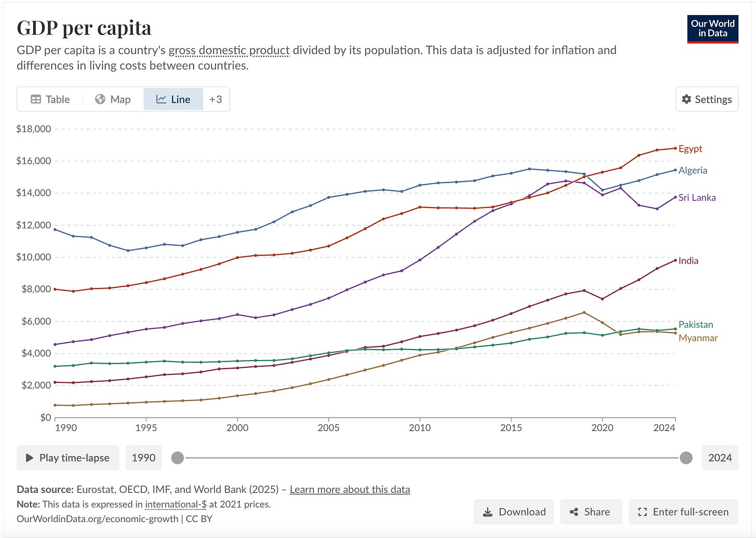Click the Play time-lapse triangle icon
This screenshot has width=756, height=538.
30,458
